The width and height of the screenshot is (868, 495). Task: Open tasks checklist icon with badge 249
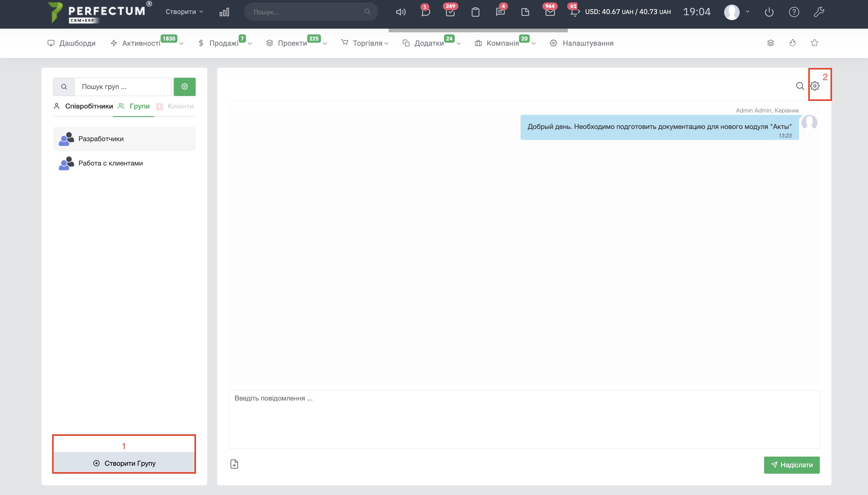(x=450, y=12)
